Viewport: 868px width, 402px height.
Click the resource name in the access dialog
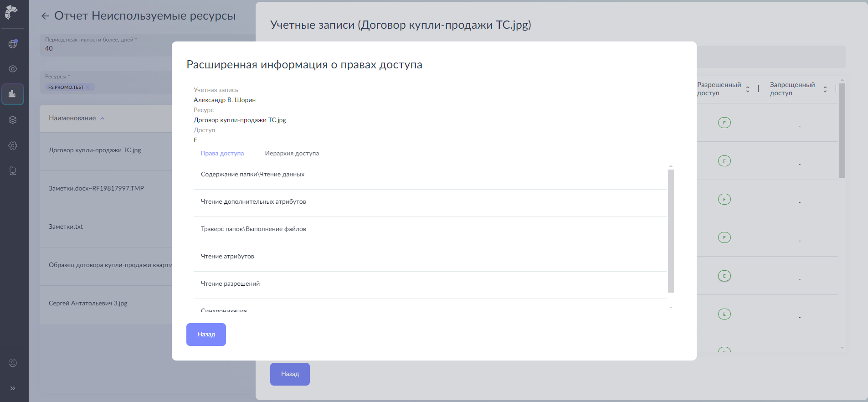240,120
